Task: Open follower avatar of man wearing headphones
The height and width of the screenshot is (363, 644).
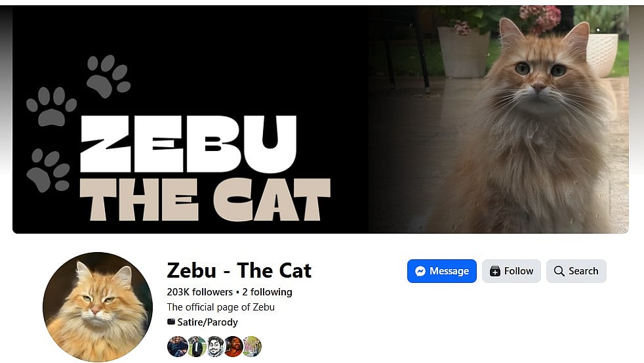Action: pos(233,346)
